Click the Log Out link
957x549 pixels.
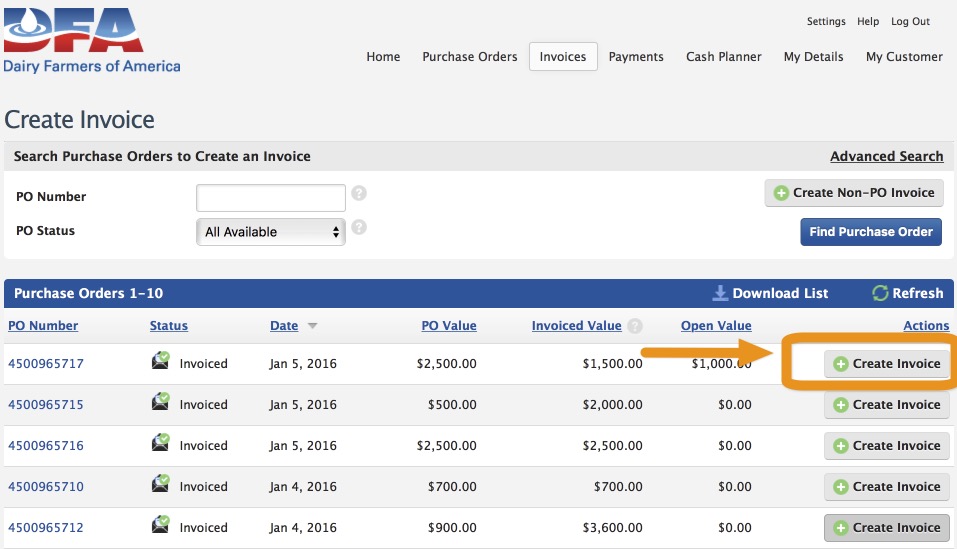click(x=910, y=21)
